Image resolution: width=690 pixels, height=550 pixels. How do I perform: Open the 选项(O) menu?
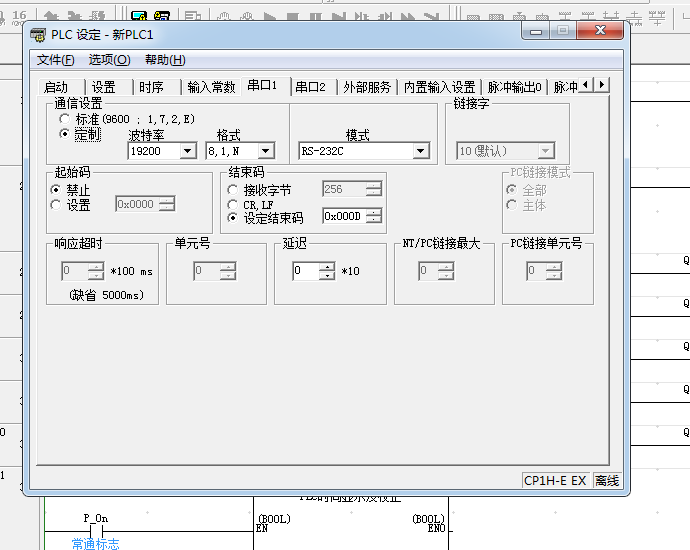tap(108, 60)
